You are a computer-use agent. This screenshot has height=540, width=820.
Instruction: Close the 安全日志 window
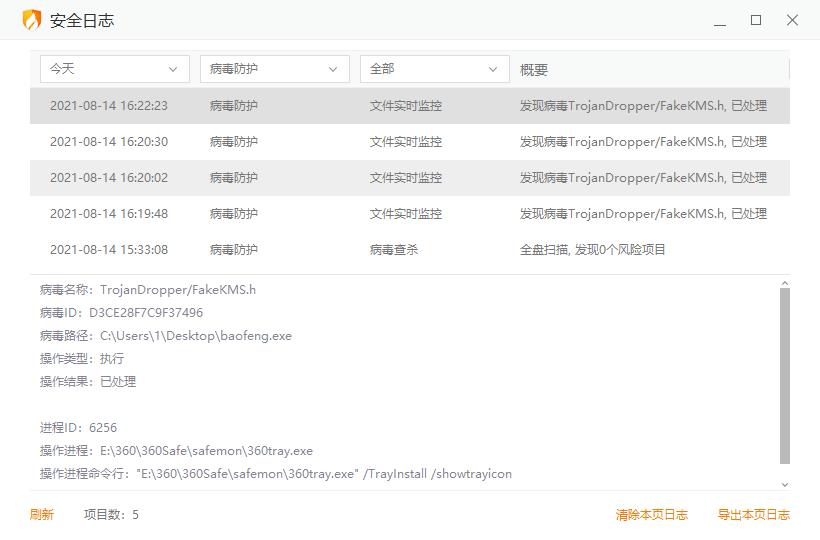tap(792, 20)
